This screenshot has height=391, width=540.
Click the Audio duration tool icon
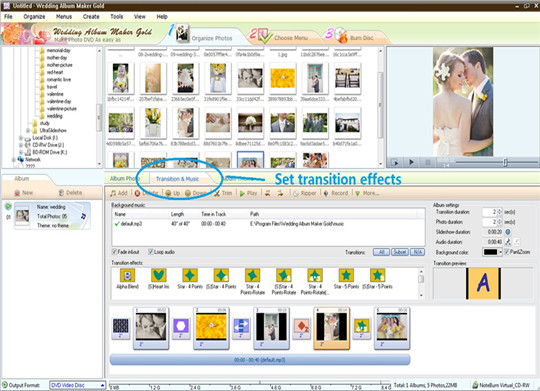click(x=508, y=242)
